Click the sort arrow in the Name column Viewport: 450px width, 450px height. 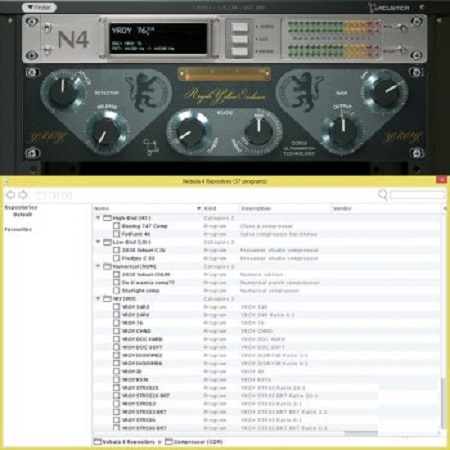199,209
